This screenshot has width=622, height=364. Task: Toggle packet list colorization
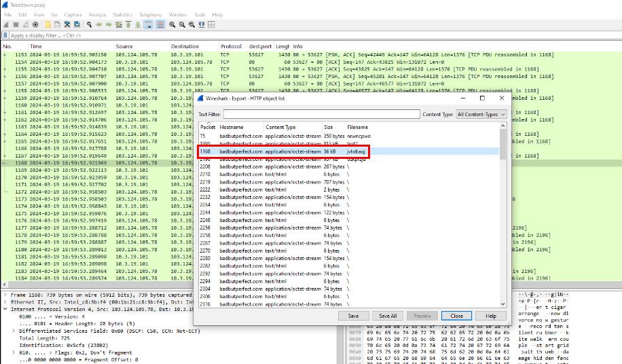coord(160,24)
